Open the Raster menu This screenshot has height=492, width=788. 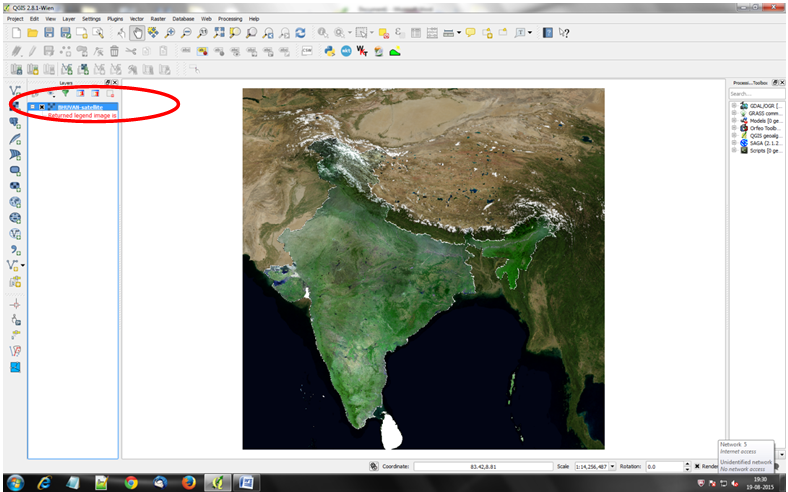coord(158,19)
